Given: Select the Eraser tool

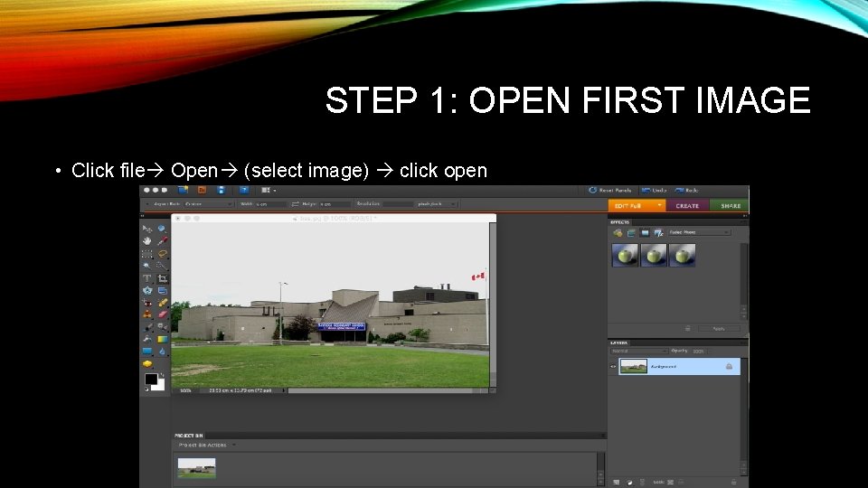Looking at the screenshot, I should (x=162, y=314).
